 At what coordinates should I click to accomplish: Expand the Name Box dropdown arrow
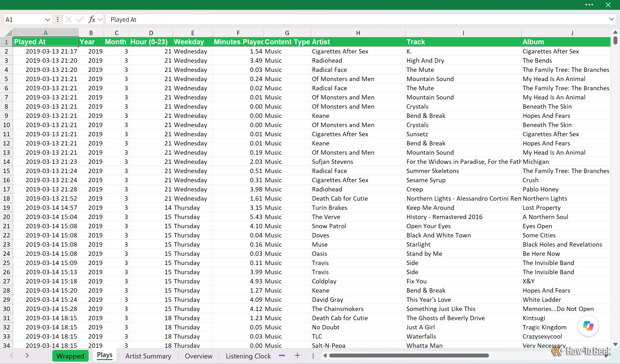point(47,20)
